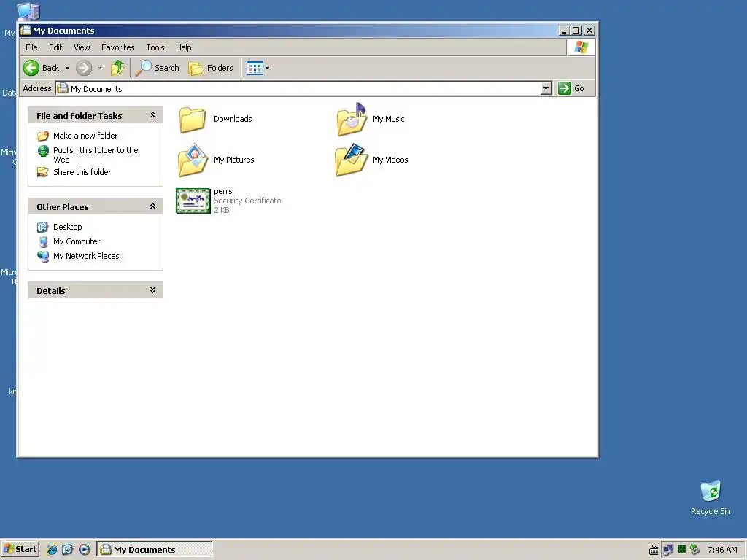Collapse the Other Places panel
The image size is (747, 560).
tap(153, 206)
